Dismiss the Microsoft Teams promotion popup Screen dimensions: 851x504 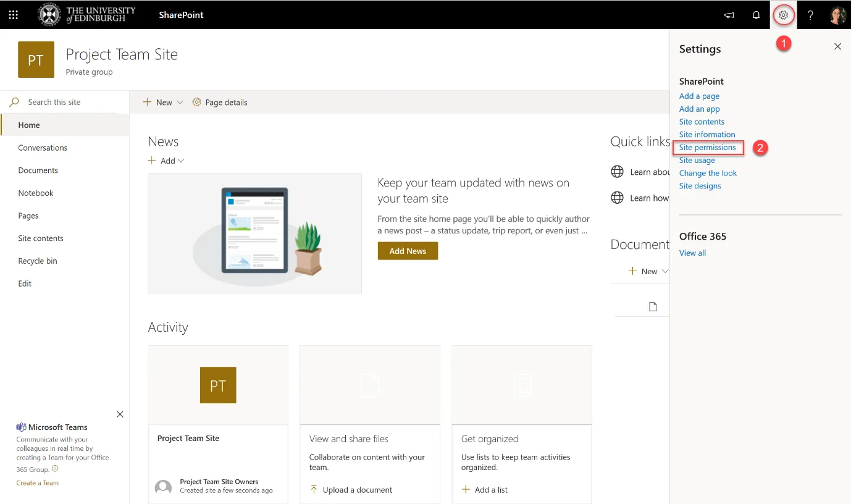120,414
